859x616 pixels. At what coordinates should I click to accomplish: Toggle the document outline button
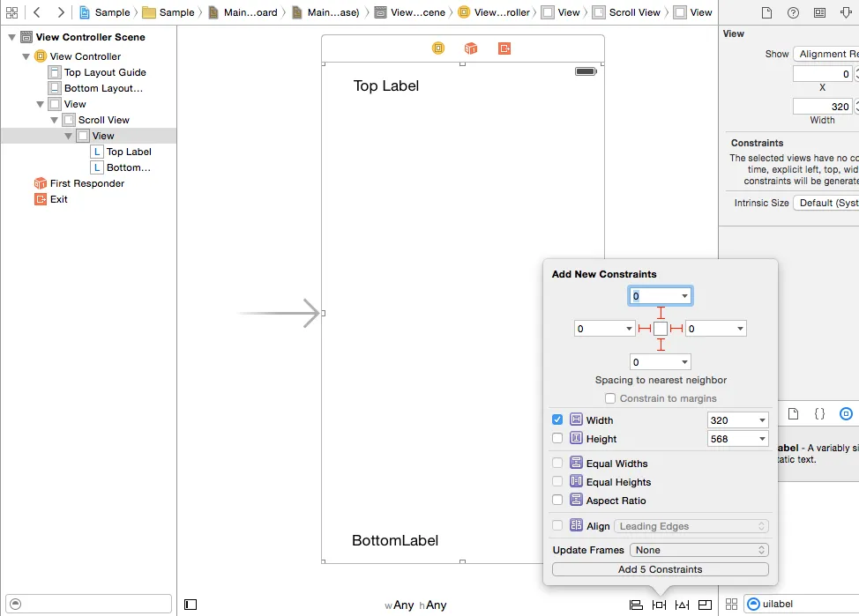pos(190,605)
